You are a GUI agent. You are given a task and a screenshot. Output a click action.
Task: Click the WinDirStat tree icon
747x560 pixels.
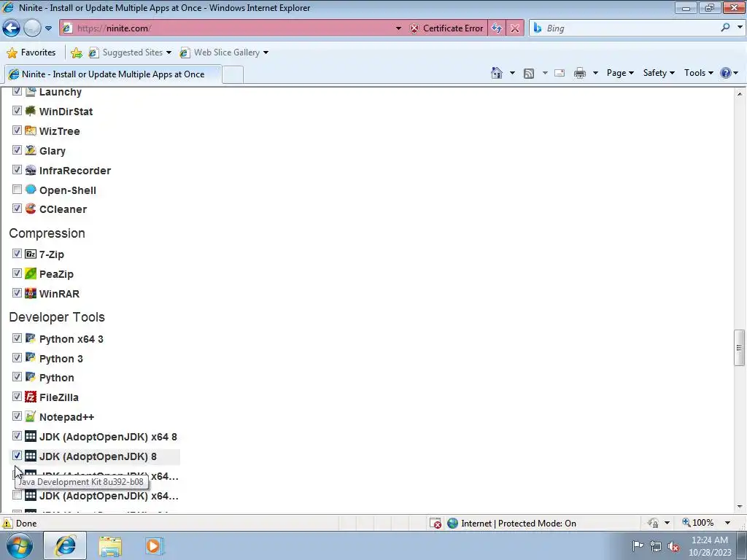click(x=31, y=111)
